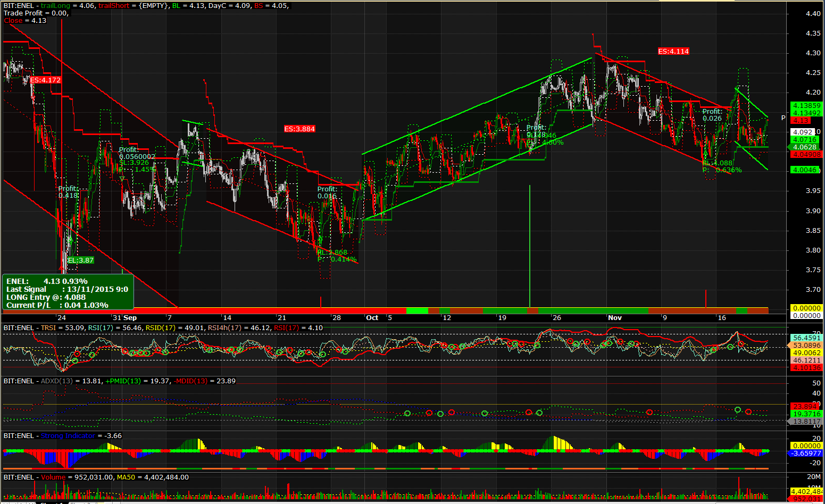Click the 28 date label on axis
This screenshot has width=825, height=504.
coord(336,317)
